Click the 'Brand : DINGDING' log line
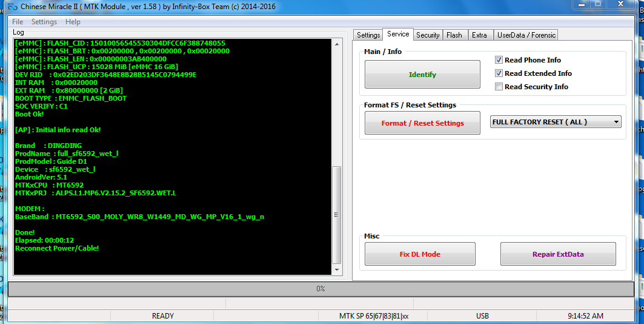This screenshot has width=644, height=324. [x=48, y=146]
